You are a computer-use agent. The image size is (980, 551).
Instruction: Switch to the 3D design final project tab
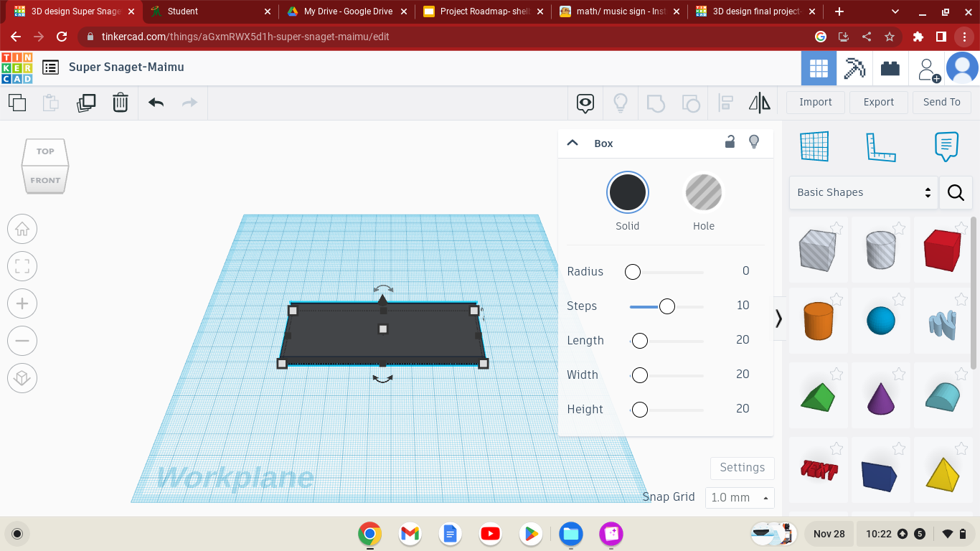tap(753, 11)
